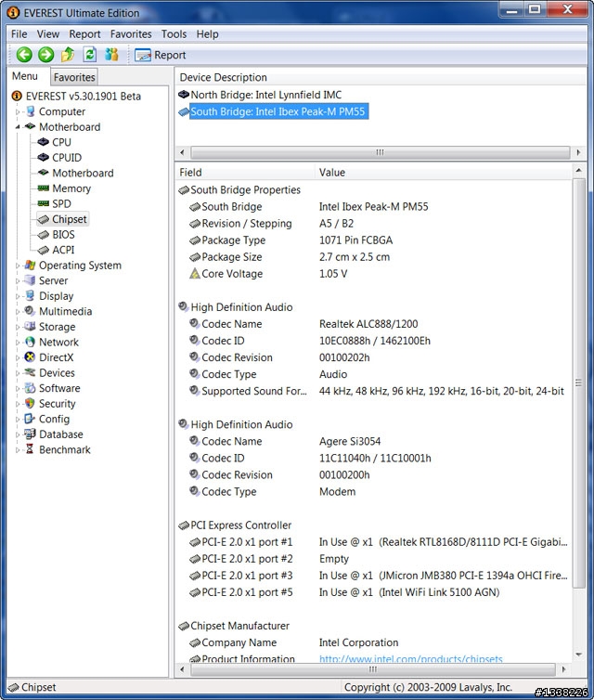Click the Realtek ALC888/1200 codec name value
594x700 pixels.
click(x=368, y=324)
